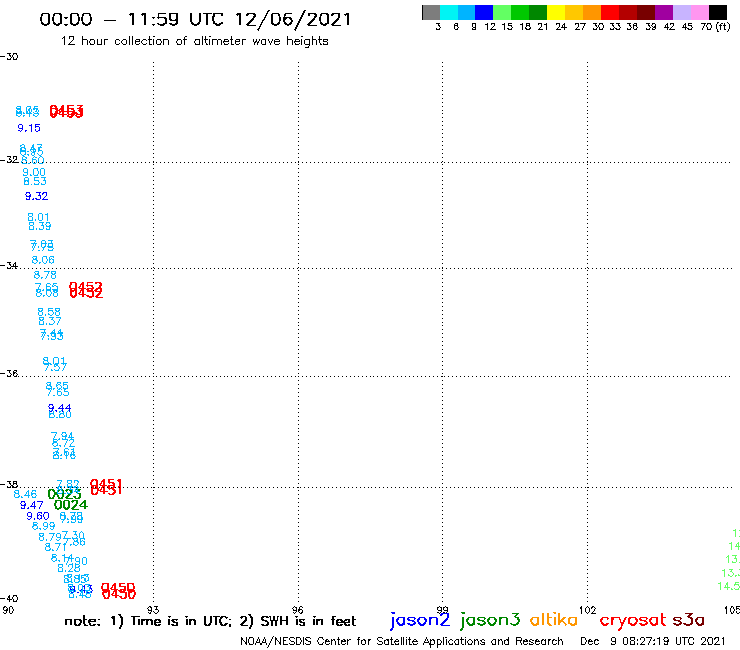Select the dark blue legend swatch

484,12
